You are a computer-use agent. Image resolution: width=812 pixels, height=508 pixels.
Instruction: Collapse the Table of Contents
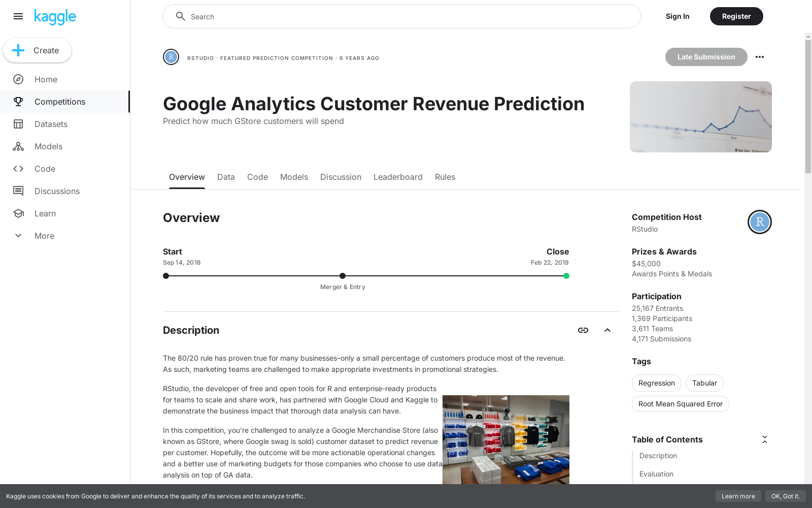point(765,439)
